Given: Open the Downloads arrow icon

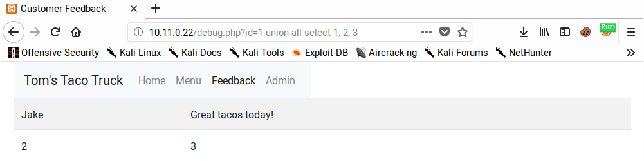Looking at the screenshot, I should (524, 32).
